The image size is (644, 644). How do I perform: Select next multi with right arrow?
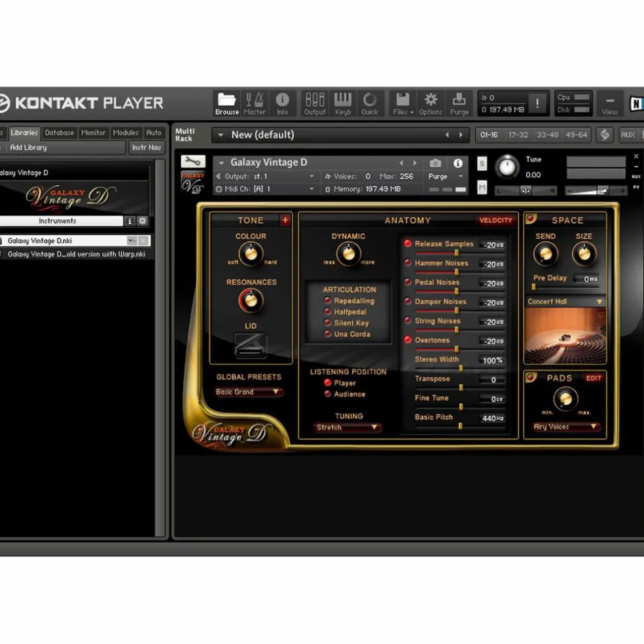461,135
